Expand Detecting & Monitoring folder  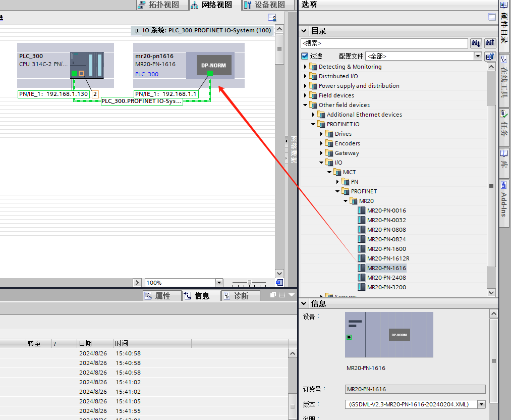point(305,67)
